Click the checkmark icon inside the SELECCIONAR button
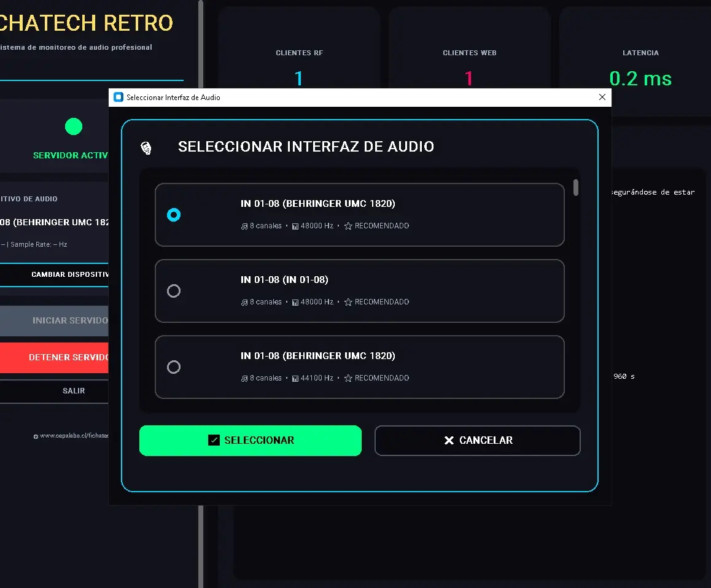The height and width of the screenshot is (588, 711). click(x=214, y=440)
